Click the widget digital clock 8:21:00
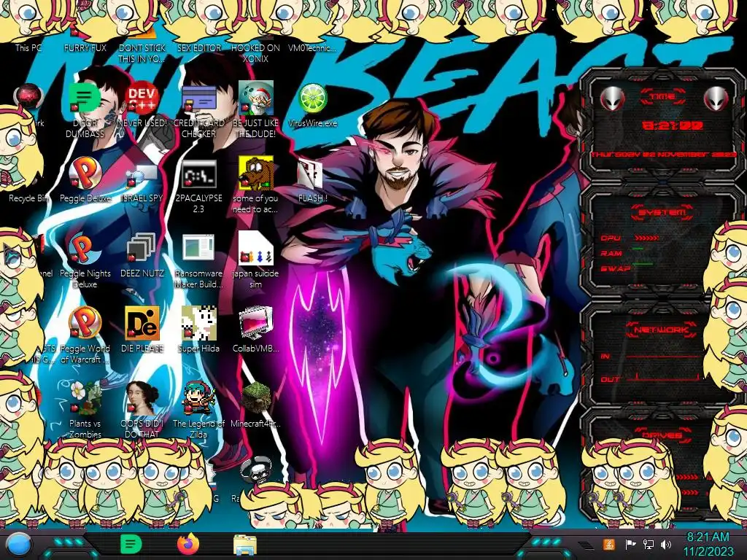Screen dimensions: 747x560 pos(673,125)
